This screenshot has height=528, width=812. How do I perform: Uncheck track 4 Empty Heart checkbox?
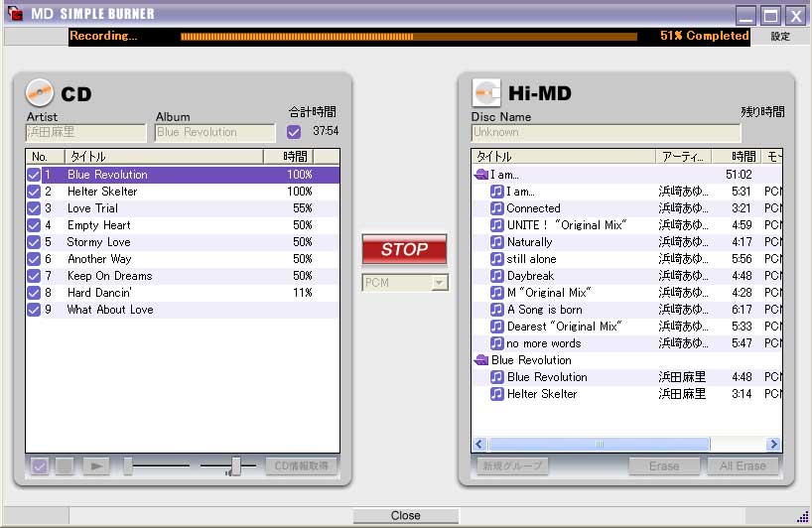[x=34, y=225]
